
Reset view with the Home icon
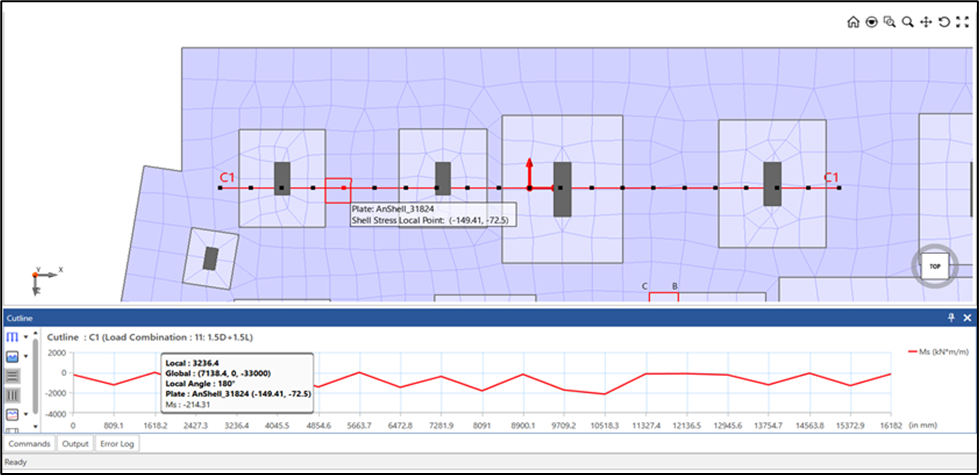tap(853, 22)
